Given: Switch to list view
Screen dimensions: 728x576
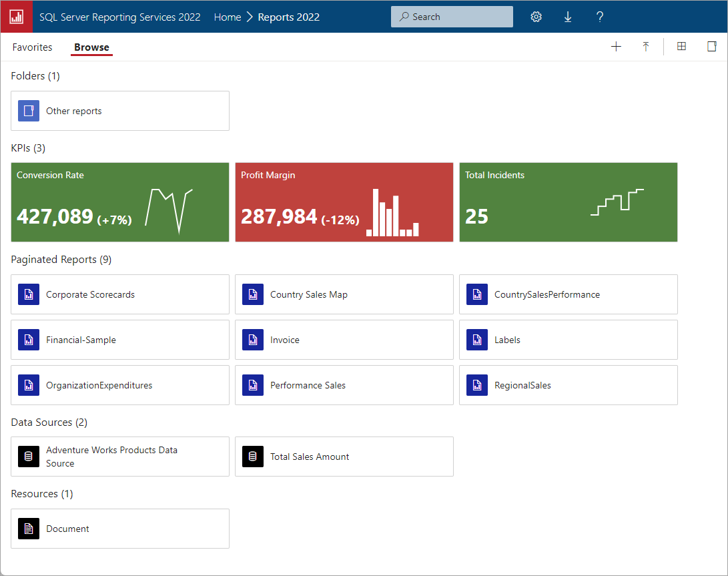Looking at the screenshot, I should click(x=711, y=46).
